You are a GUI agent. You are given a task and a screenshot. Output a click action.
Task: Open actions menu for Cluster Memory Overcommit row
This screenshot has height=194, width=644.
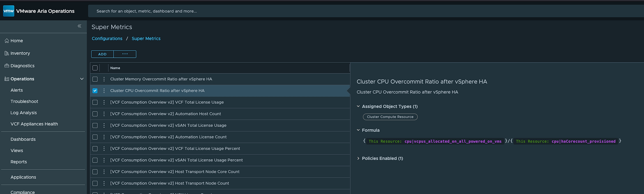click(104, 79)
